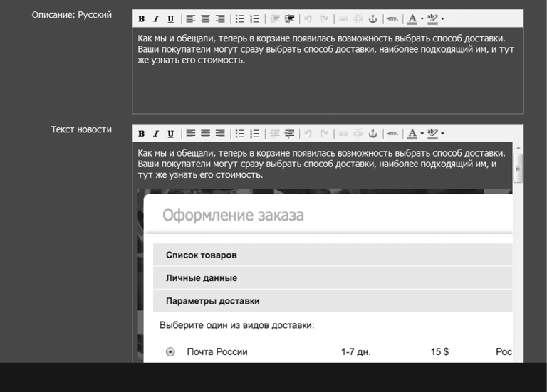Center text in Описание editor
547x392 pixels.
(x=205, y=18)
